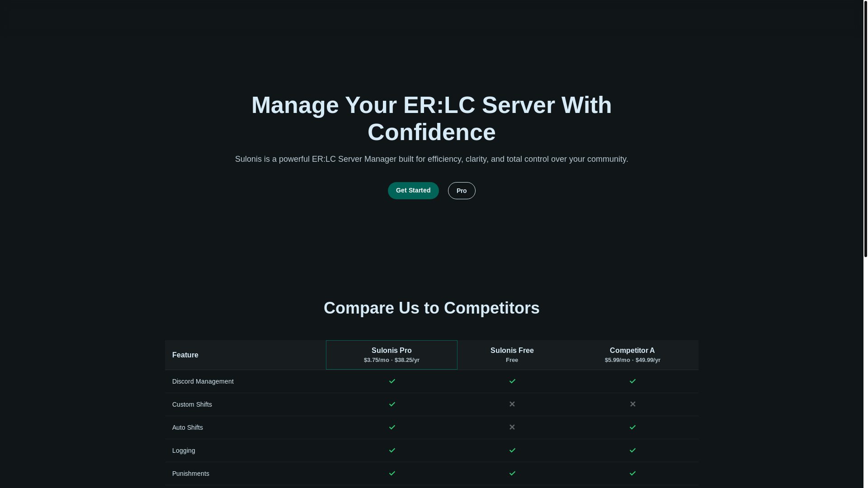
Task: Open the Pro plan button
Action: tap(462, 191)
